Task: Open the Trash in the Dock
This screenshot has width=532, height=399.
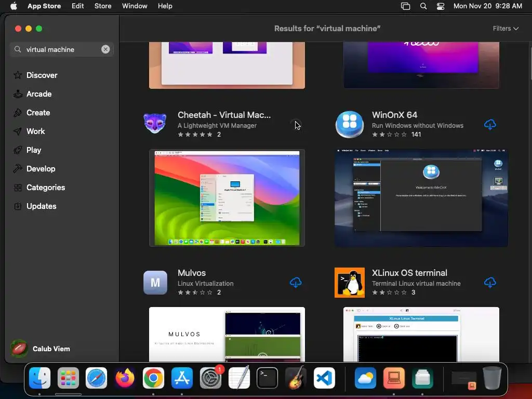Action: click(x=492, y=378)
